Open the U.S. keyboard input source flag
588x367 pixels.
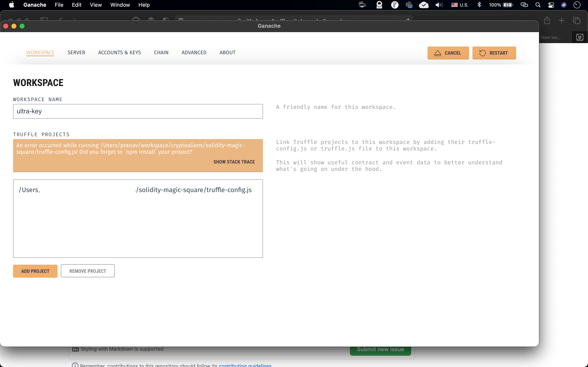[454, 5]
